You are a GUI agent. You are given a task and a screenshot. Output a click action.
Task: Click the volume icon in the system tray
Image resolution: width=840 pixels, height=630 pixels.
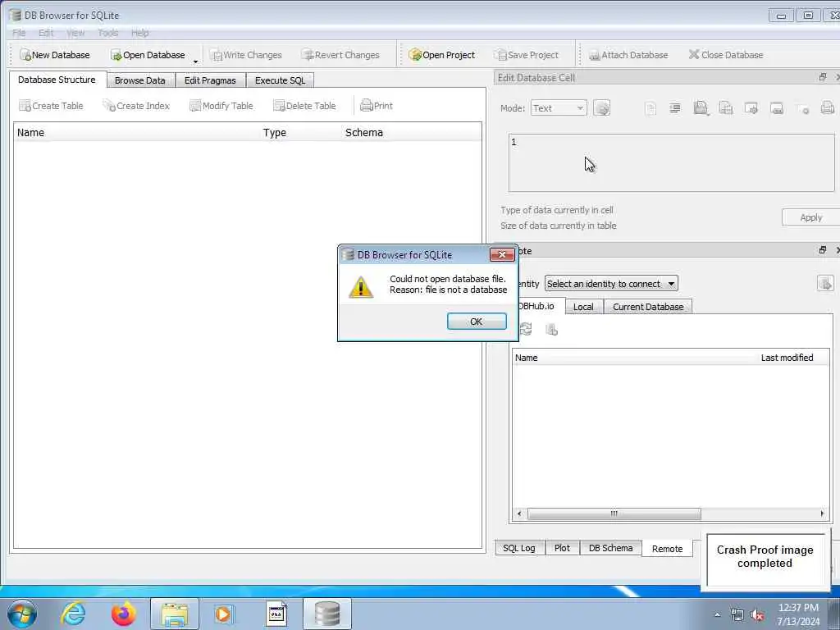point(757,615)
